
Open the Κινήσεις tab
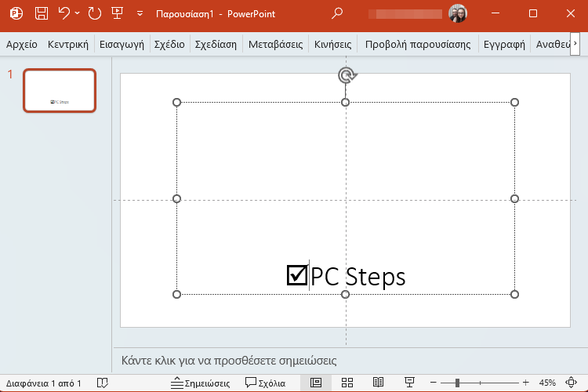(x=332, y=44)
